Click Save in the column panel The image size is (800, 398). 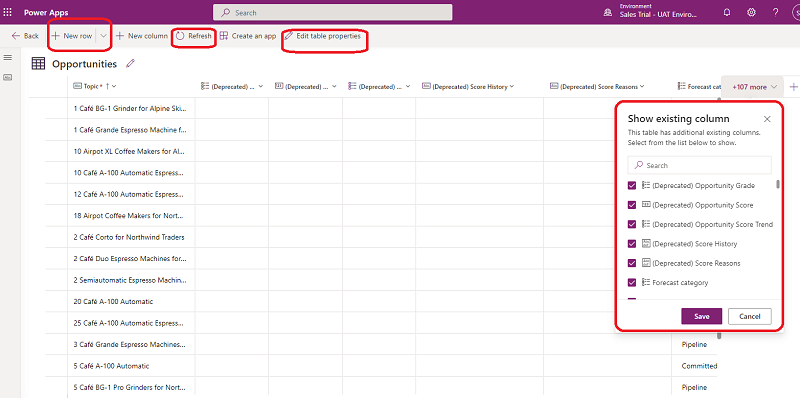click(x=702, y=316)
